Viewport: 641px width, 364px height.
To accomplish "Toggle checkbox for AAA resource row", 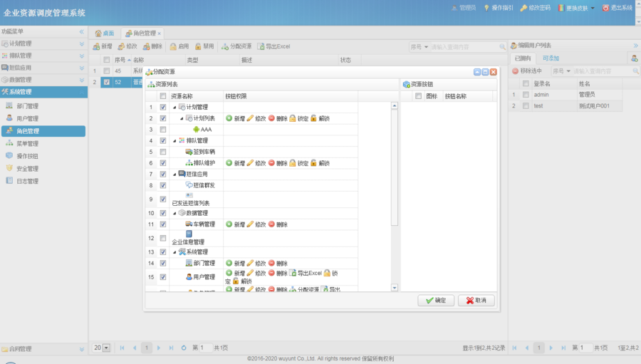I will pyautogui.click(x=162, y=129).
